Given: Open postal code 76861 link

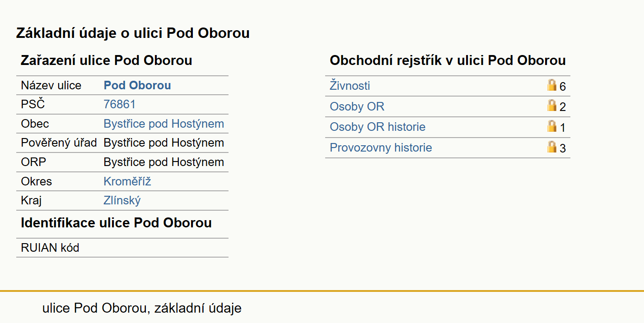Looking at the screenshot, I should pyautogui.click(x=120, y=105).
